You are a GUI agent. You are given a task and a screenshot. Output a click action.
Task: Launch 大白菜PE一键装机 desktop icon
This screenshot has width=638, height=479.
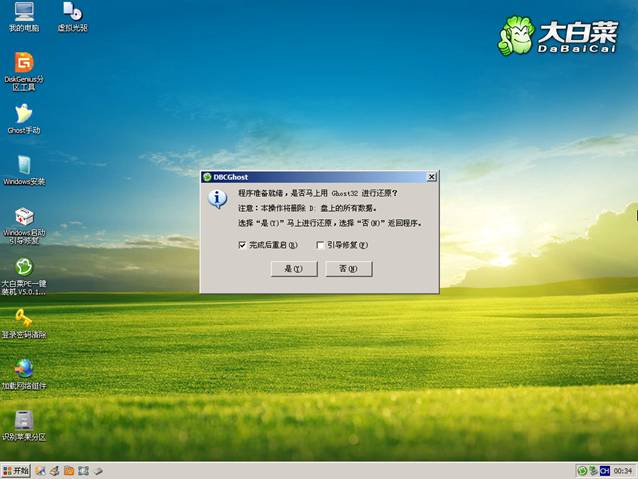[23, 268]
